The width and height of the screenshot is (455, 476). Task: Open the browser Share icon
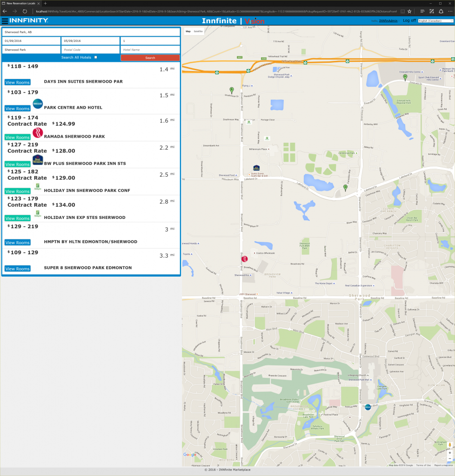(x=441, y=11)
